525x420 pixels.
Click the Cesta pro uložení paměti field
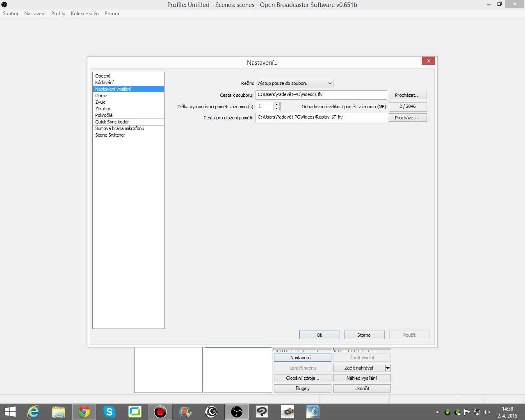[321, 117]
